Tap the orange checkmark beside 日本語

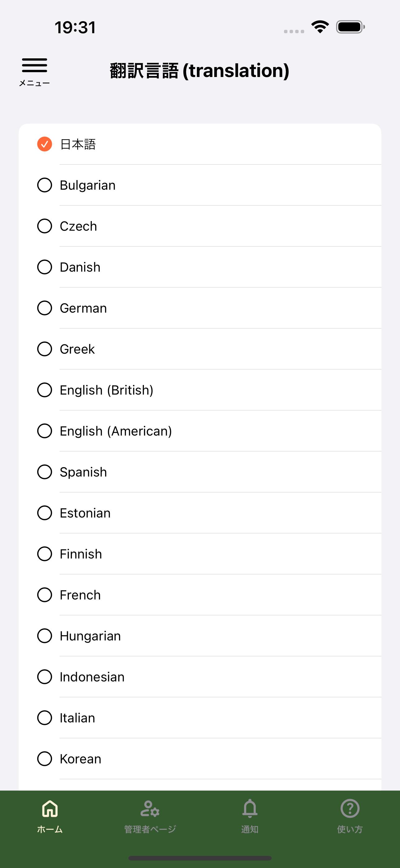pyautogui.click(x=44, y=144)
